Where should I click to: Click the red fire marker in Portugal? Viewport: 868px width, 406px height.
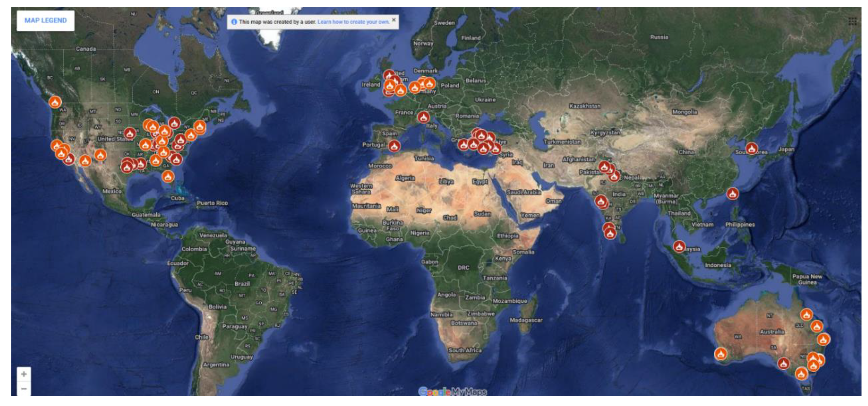click(x=394, y=146)
